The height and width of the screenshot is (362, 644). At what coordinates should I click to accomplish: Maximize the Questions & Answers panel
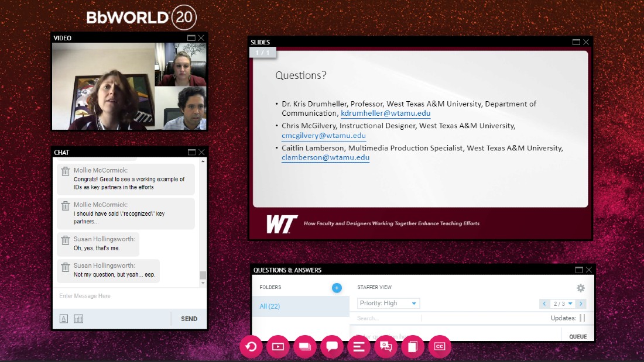point(578,270)
